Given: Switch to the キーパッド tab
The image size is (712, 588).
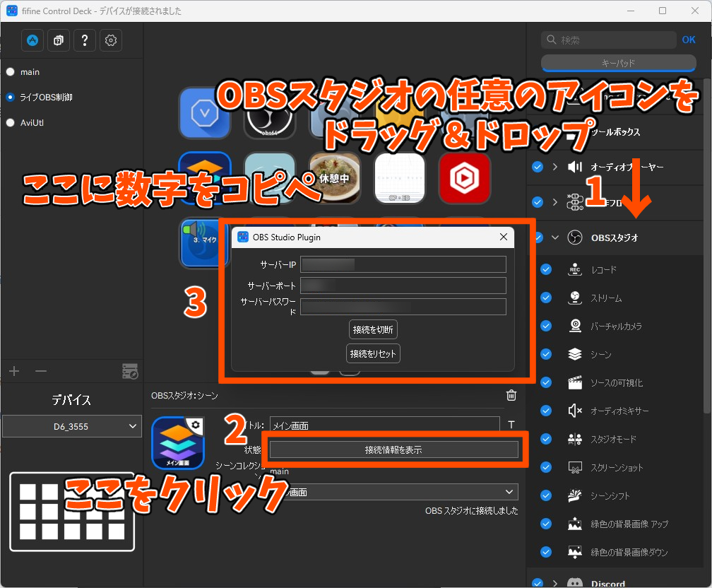Looking at the screenshot, I should coord(618,64).
